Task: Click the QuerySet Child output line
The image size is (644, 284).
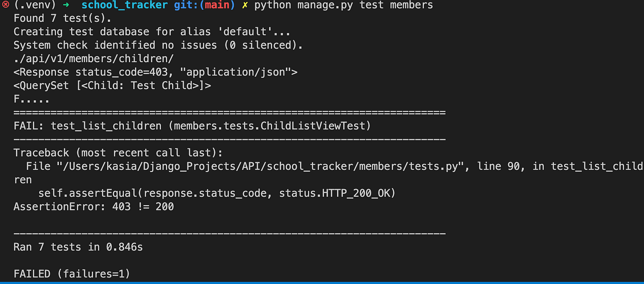Action: [112, 86]
